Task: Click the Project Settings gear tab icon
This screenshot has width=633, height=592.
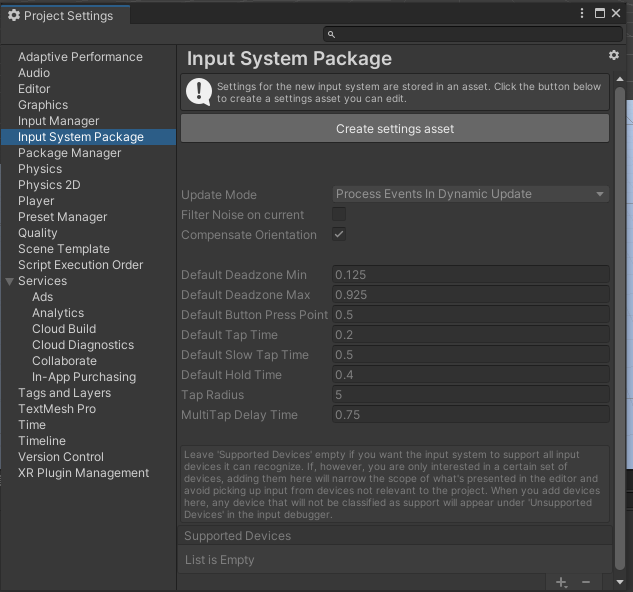Action: click(14, 15)
